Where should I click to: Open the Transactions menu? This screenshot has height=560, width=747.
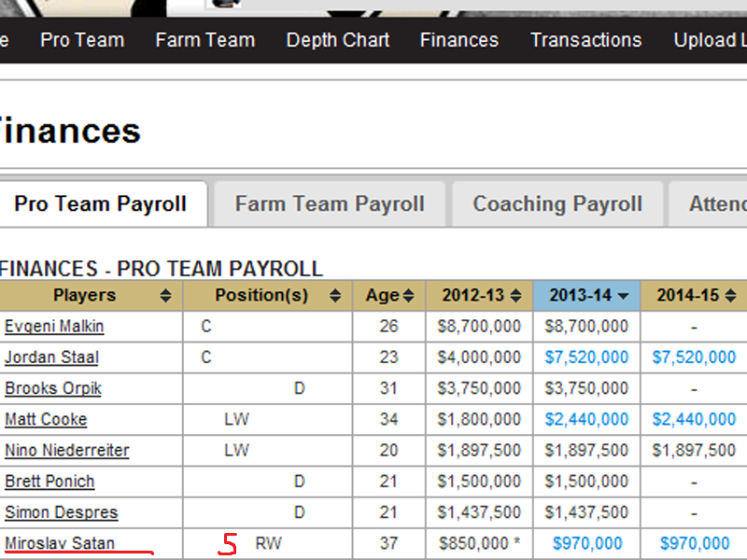coord(586,40)
